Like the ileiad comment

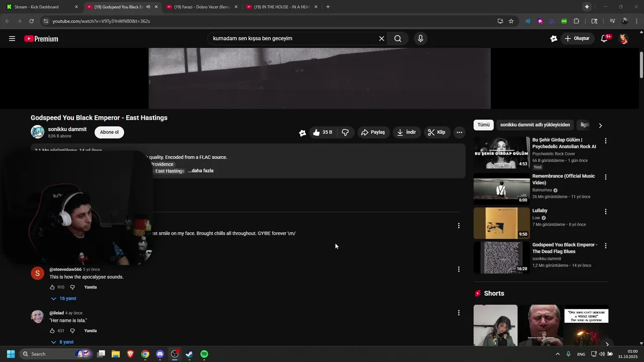tap(52, 331)
